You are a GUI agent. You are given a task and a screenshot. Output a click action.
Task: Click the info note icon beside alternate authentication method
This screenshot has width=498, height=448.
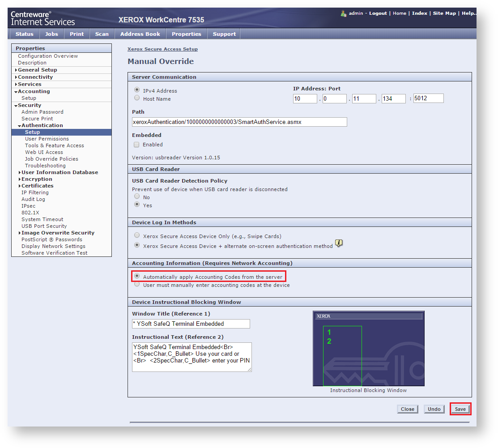point(339,243)
